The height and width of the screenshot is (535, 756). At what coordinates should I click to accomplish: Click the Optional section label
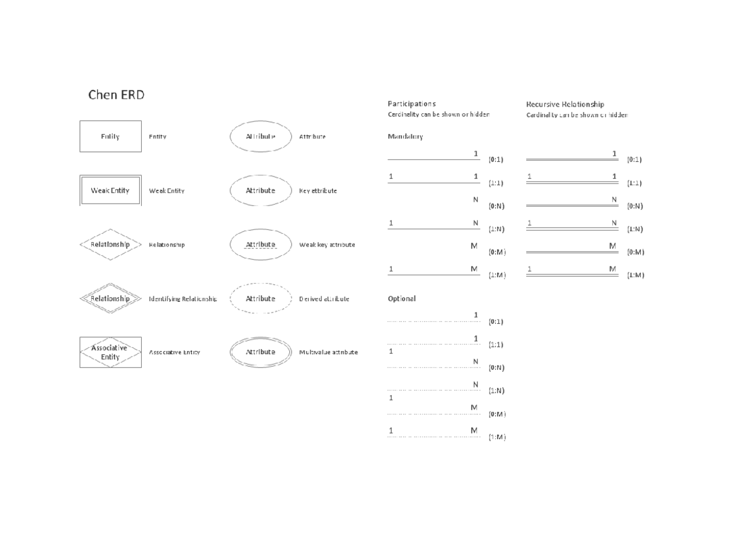tap(402, 299)
